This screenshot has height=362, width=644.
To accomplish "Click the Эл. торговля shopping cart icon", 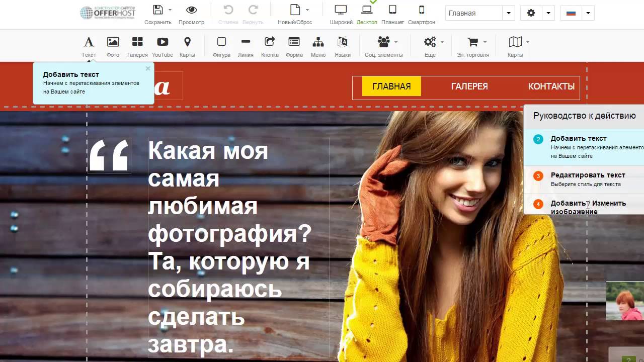I will click(x=472, y=42).
